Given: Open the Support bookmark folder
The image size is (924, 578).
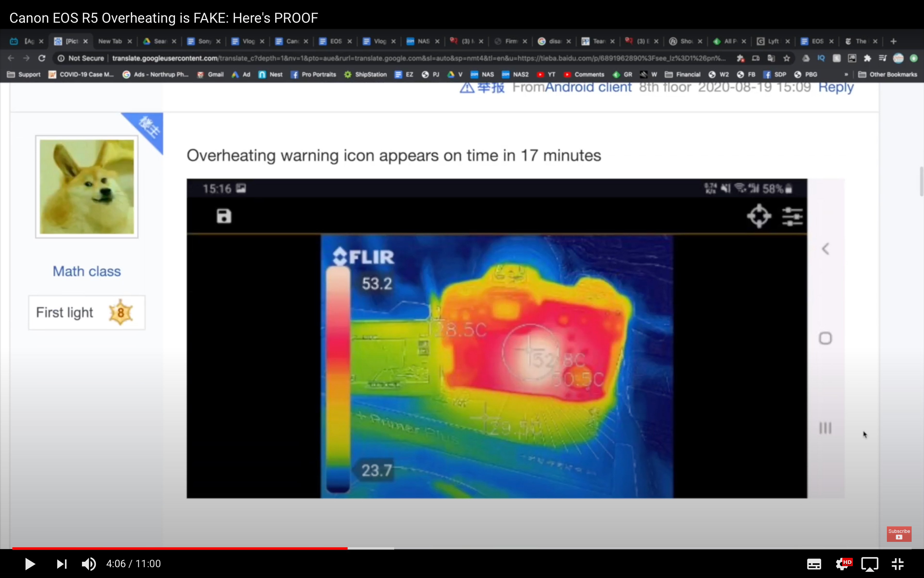Looking at the screenshot, I should click(x=24, y=75).
